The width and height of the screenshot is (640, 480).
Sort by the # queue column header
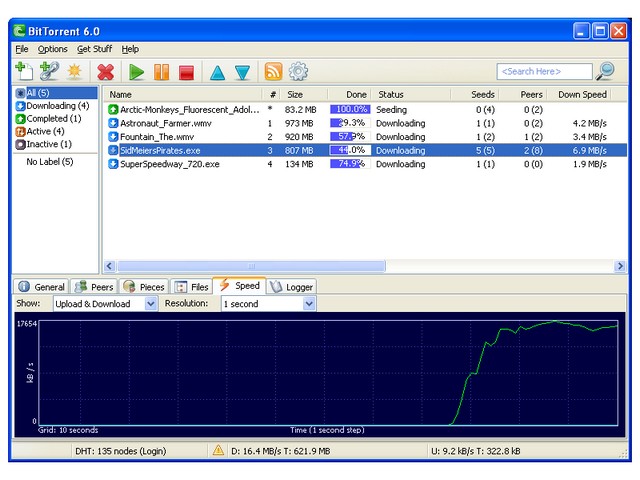[272, 95]
